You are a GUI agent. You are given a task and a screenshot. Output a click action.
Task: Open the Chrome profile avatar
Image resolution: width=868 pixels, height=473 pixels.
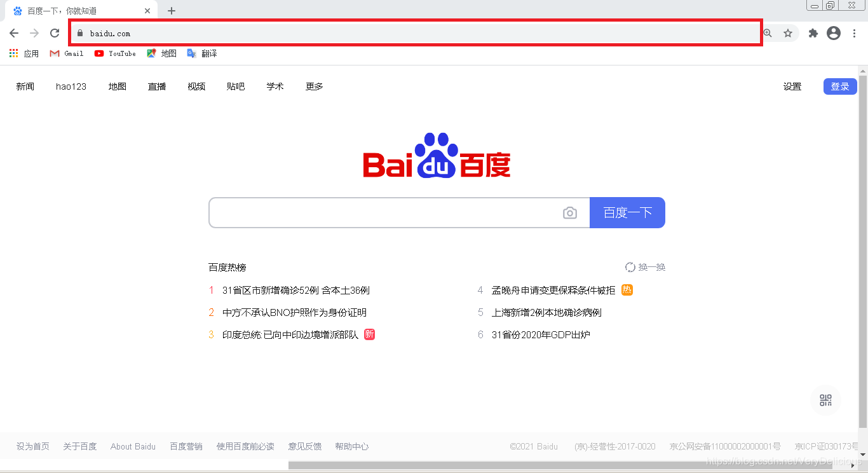tap(834, 33)
